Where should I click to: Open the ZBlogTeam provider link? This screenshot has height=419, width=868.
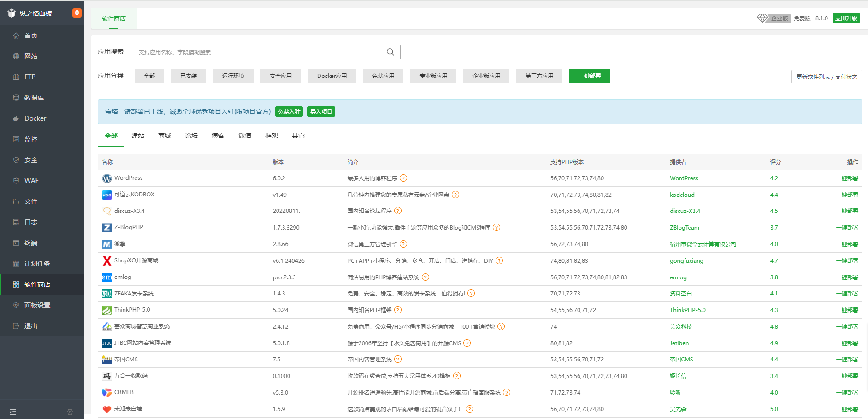(685, 228)
